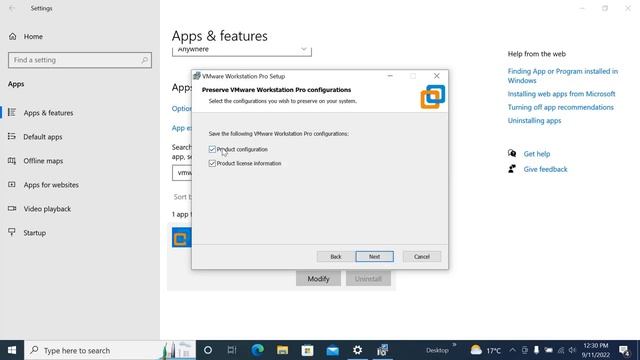The image size is (640, 360).
Task: Click the Offline maps sidebar icon
Action: [x=12, y=160]
